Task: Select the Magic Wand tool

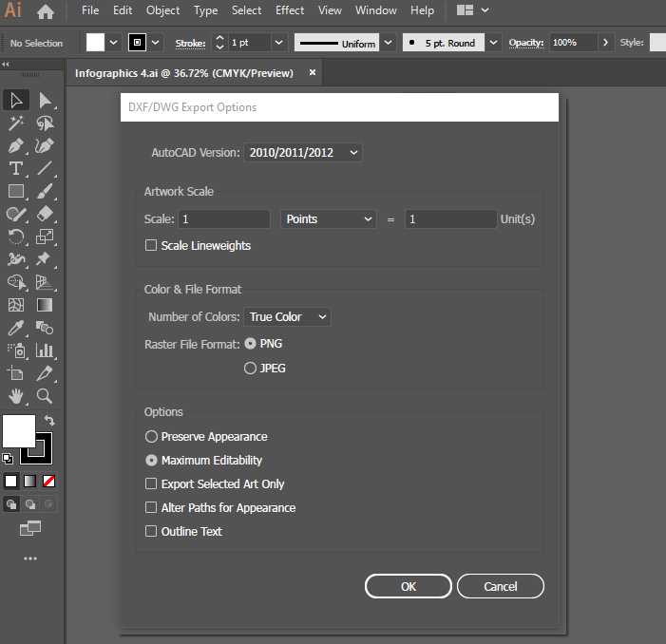Action: coord(16,123)
